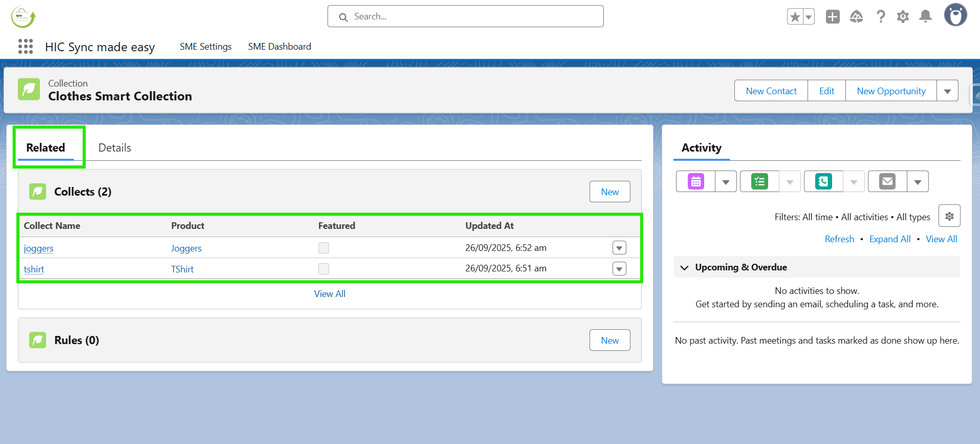The height and width of the screenshot is (444, 980).
Task: Create New Event with calendar icon
Action: 696,181
